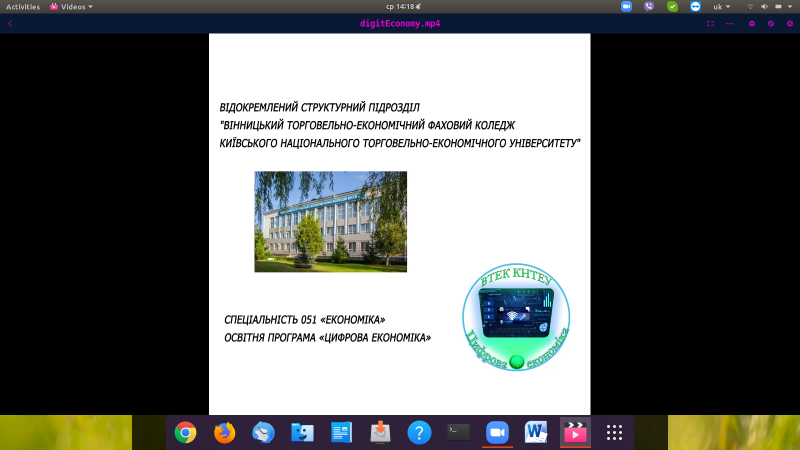Launch Firefox from the dock
This screenshot has width=800, height=450.
224,433
